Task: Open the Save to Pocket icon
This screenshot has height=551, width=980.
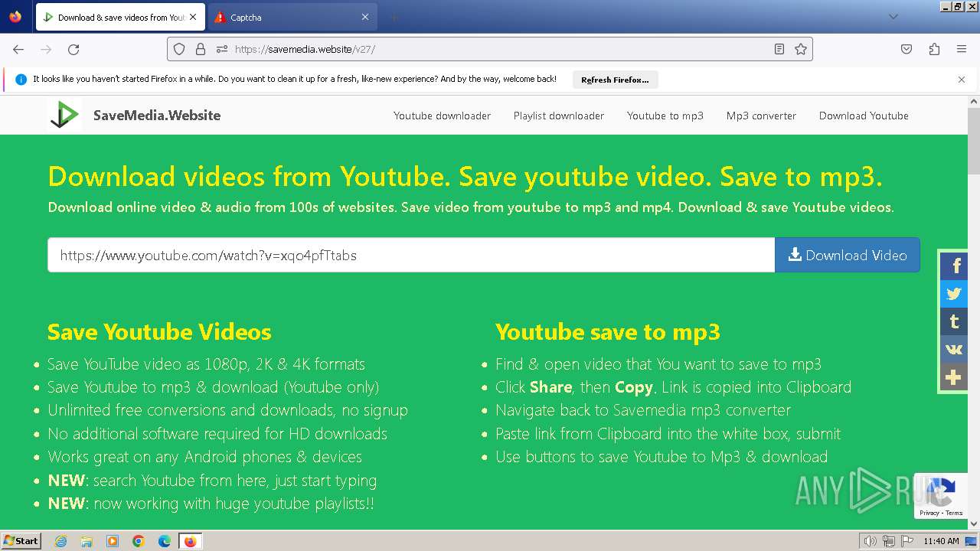Action: tap(906, 49)
